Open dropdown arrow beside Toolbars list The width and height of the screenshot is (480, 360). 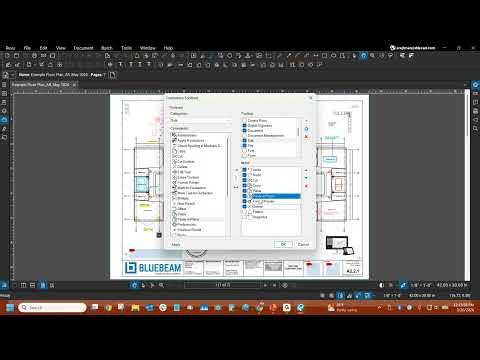pyautogui.click(x=306, y=121)
